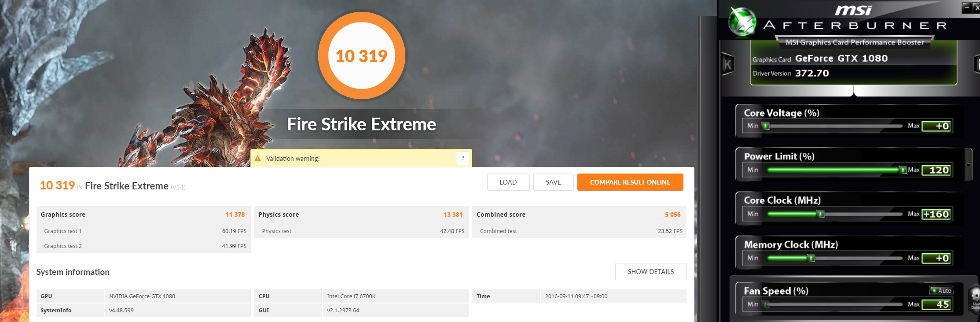Open the Afterburner info icon at right edge
Screen dimensions: 980x322
coord(977,64)
